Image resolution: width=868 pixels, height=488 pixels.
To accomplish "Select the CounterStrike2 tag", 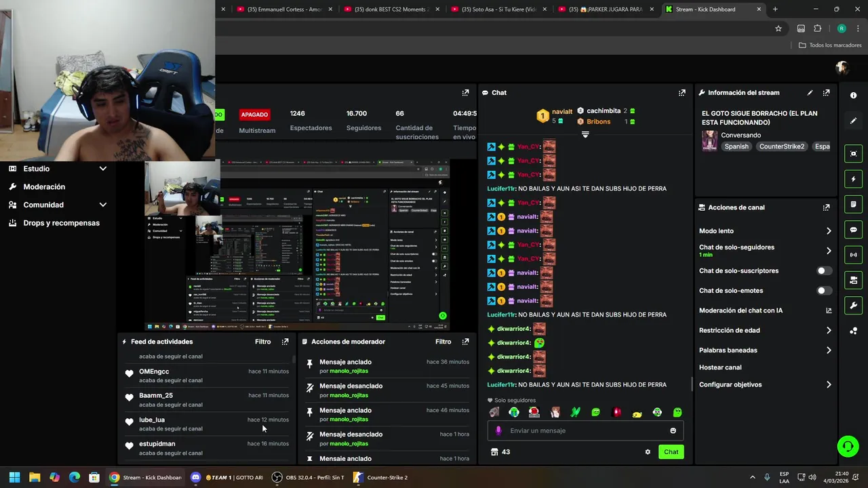I will pyautogui.click(x=782, y=146).
